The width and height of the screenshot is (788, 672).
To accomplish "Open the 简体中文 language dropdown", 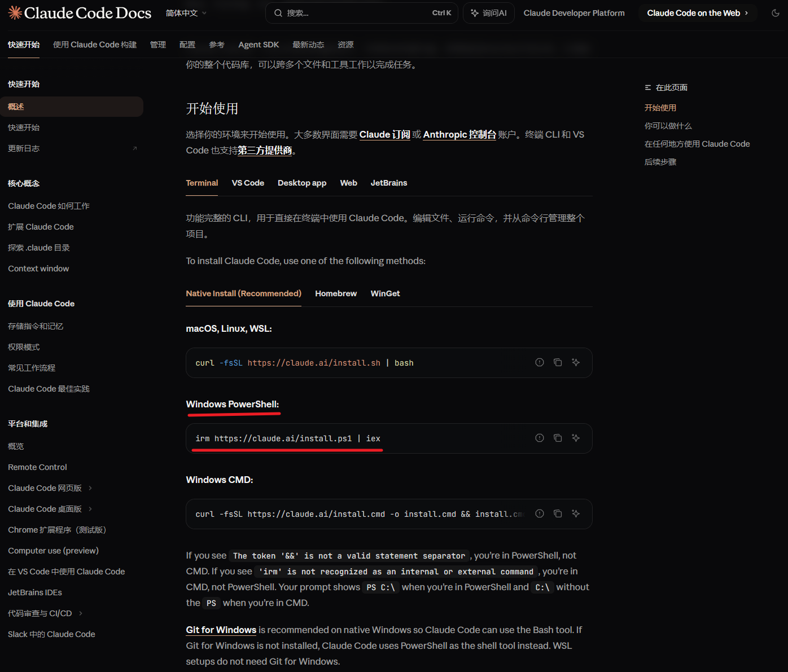I will pyautogui.click(x=186, y=13).
